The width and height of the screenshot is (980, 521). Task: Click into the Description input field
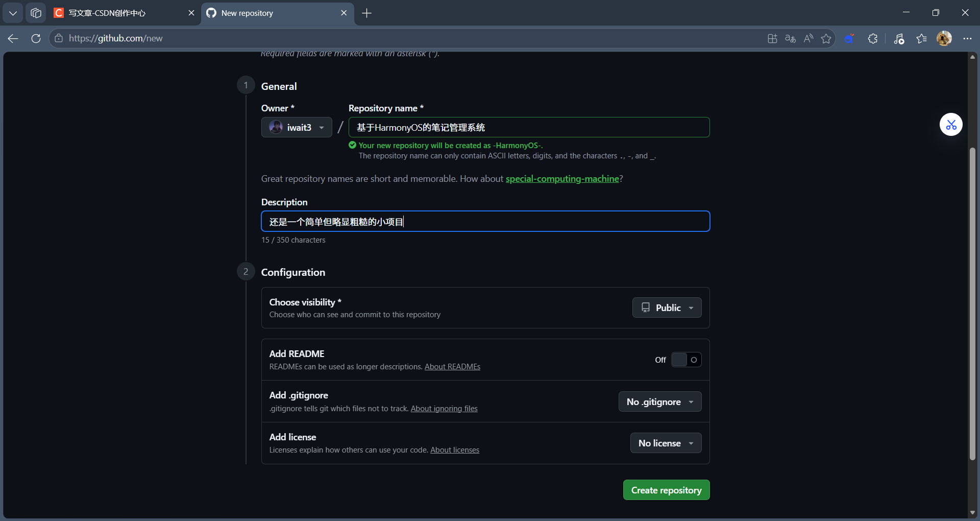(x=485, y=221)
